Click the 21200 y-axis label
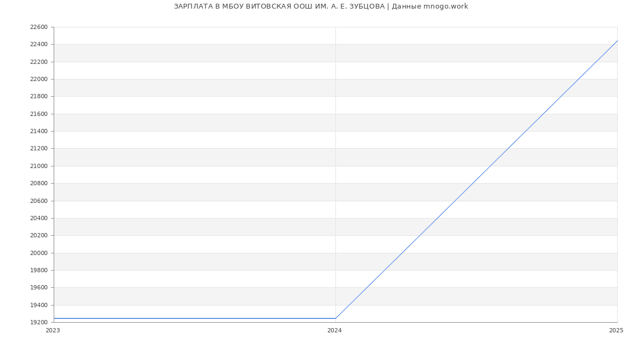This screenshot has height=349, width=644. click(39, 149)
